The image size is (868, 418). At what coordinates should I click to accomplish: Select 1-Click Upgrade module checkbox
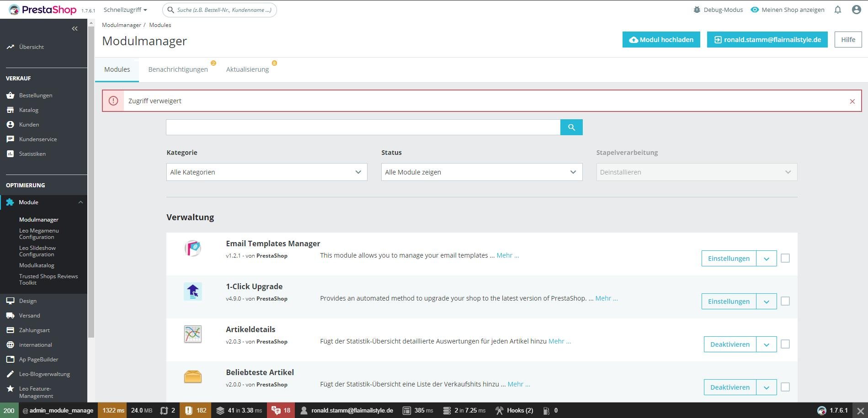tap(785, 302)
